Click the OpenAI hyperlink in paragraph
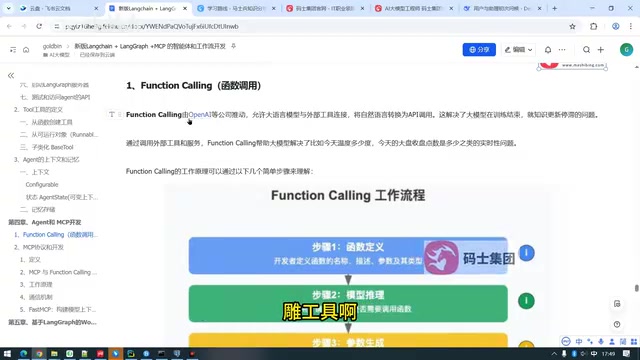Viewport: 640px width, 360px height. tap(200, 115)
